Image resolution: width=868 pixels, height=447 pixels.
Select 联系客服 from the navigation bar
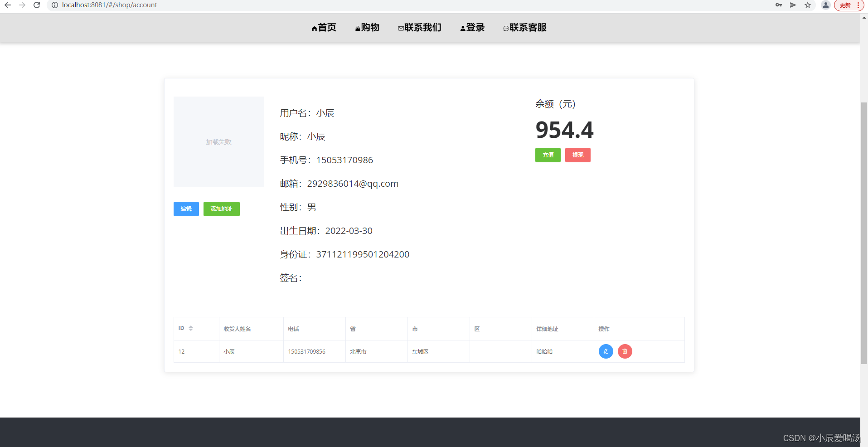pyautogui.click(x=524, y=27)
